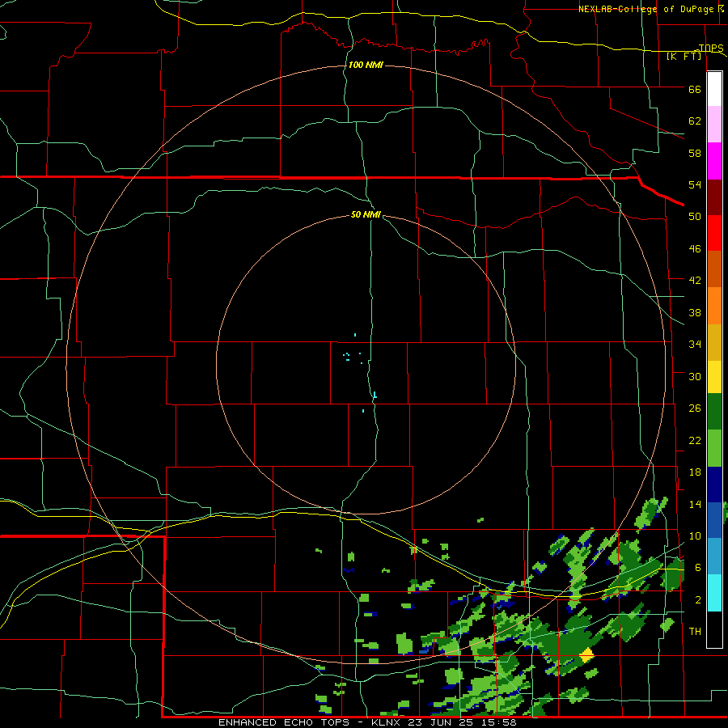Image resolution: width=728 pixels, height=728 pixels.
Task: Click the '54' legend value
Action: click(695, 184)
